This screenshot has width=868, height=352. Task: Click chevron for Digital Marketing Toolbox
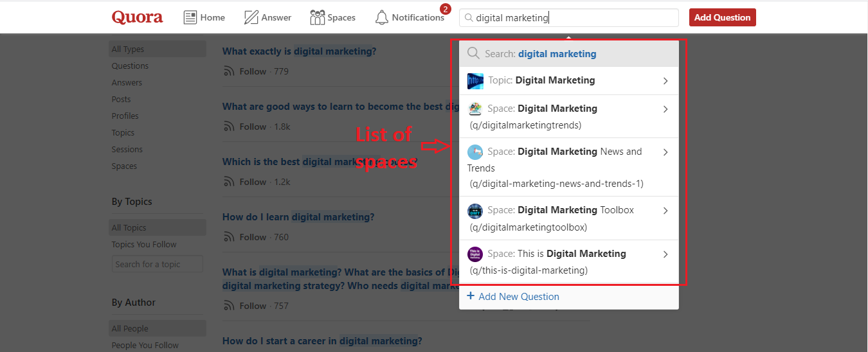(665, 211)
